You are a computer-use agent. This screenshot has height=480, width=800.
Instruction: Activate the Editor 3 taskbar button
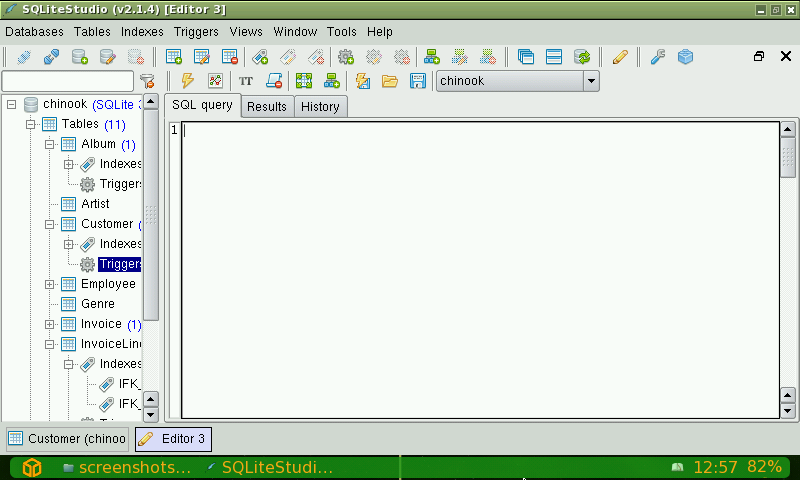173,439
